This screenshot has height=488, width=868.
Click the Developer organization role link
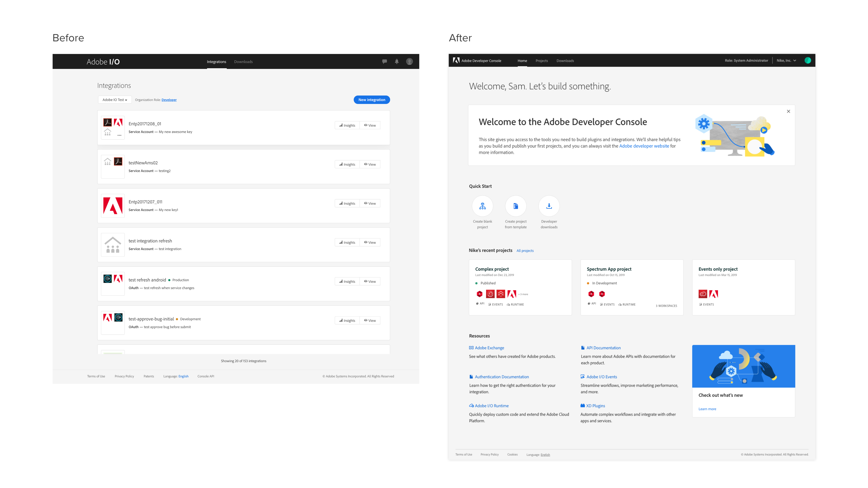169,100
